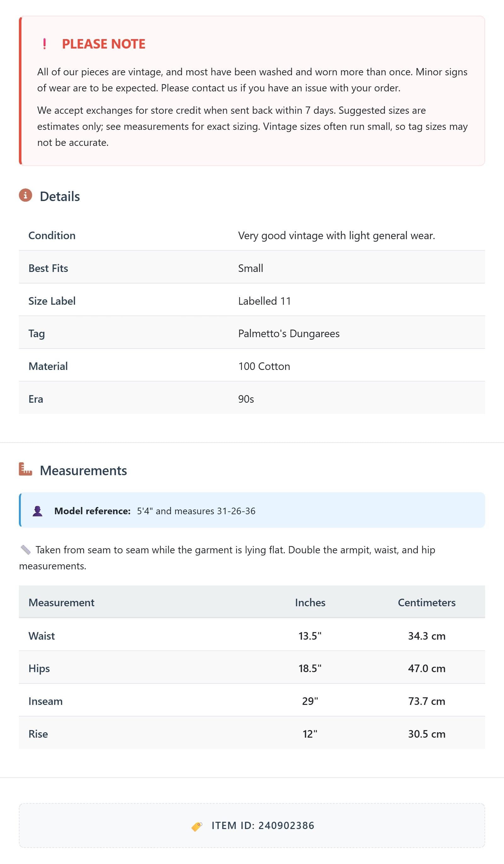504x864 pixels.
Task: Click the Measurements section heading
Action: point(83,470)
